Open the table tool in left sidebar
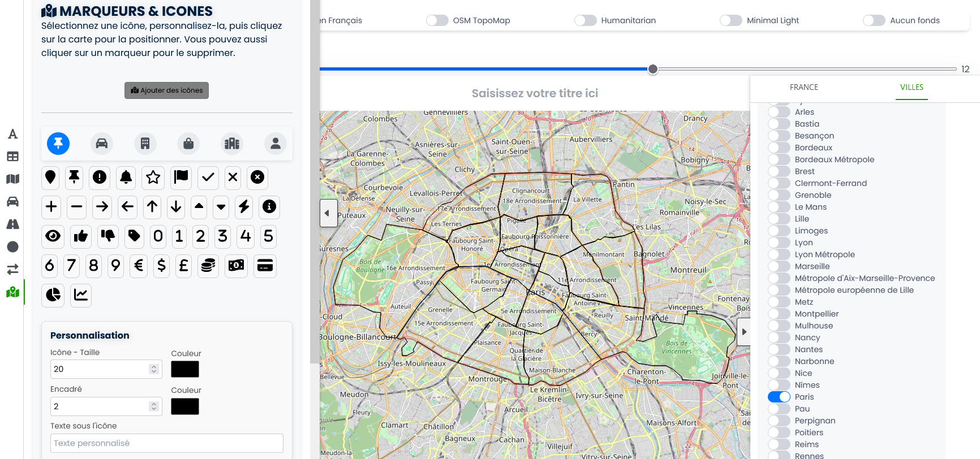The height and width of the screenshot is (459, 980). [12, 157]
